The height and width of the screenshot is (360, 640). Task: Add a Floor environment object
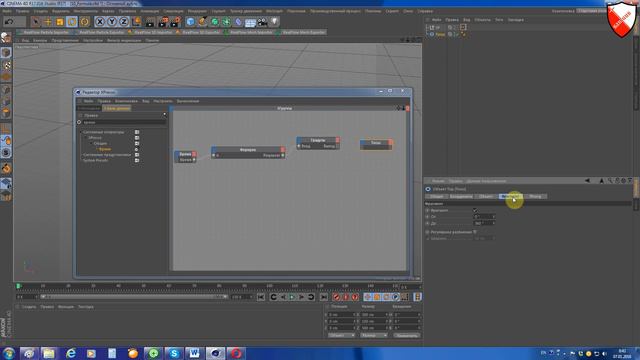pyautogui.click(x=250, y=22)
